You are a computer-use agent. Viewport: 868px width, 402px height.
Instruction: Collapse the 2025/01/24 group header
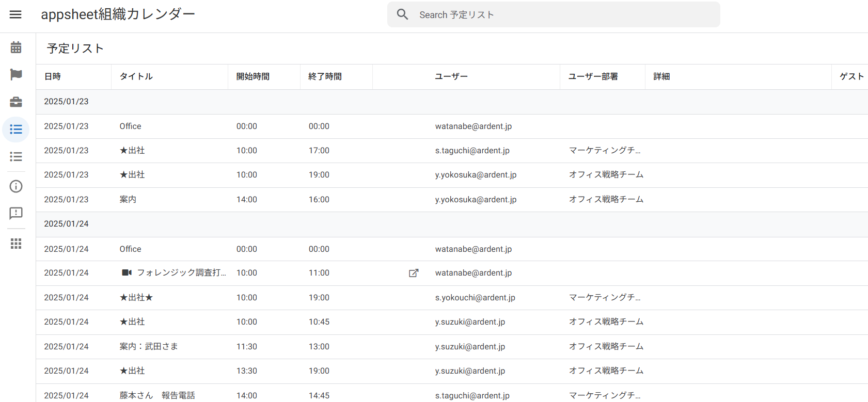click(67, 224)
